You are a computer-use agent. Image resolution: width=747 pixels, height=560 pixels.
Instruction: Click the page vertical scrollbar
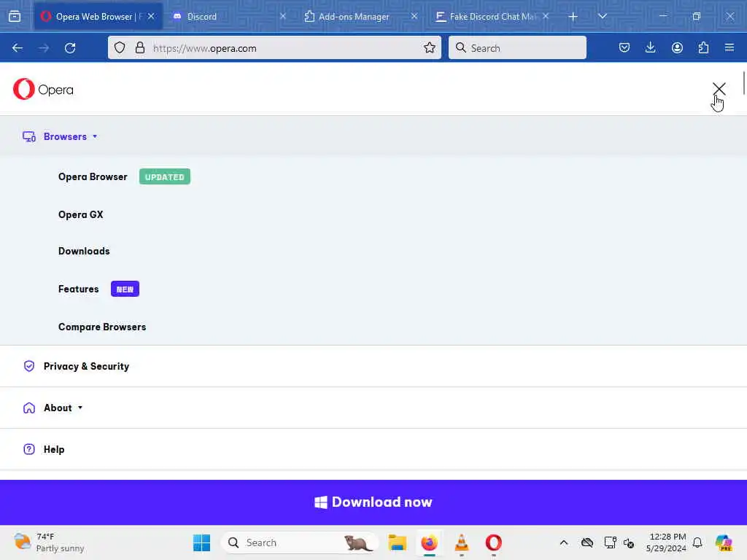[743, 83]
